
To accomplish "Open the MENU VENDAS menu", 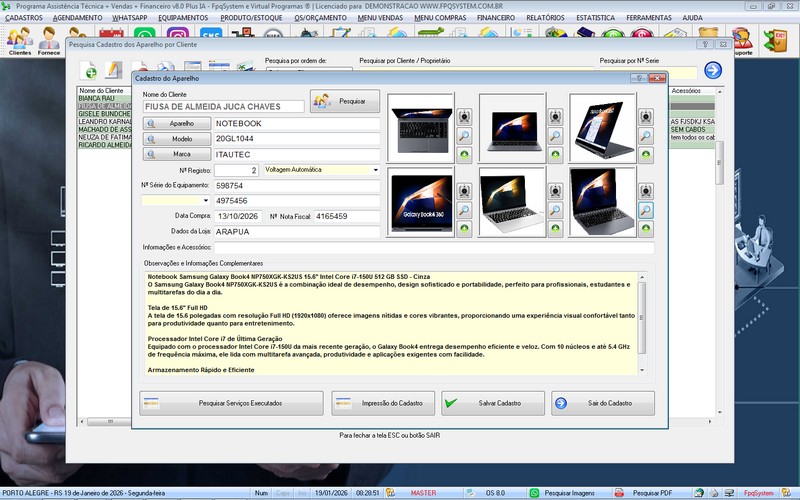I will click(x=380, y=18).
